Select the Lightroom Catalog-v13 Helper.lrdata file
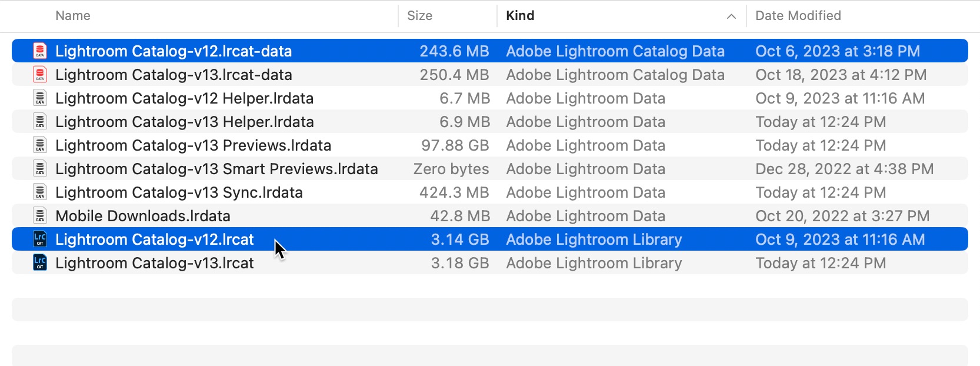The width and height of the screenshot is (980, 366). tap(184, 122)
